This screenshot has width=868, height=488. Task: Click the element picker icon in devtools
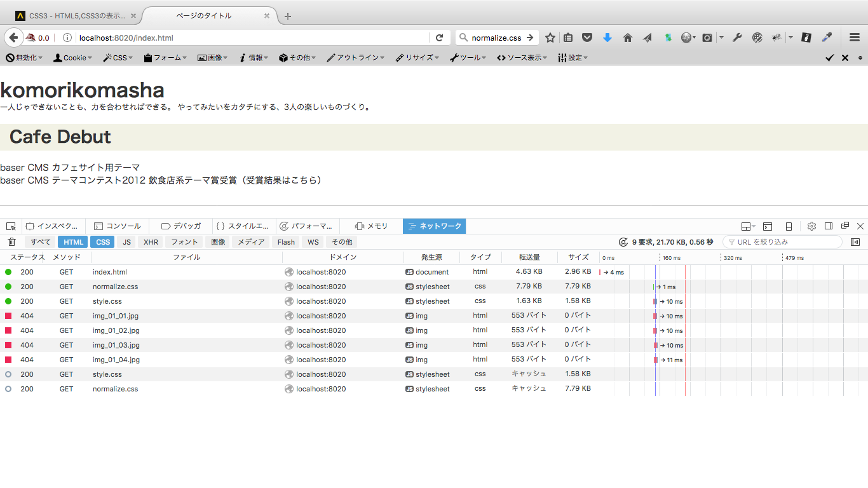pos(11,226)
